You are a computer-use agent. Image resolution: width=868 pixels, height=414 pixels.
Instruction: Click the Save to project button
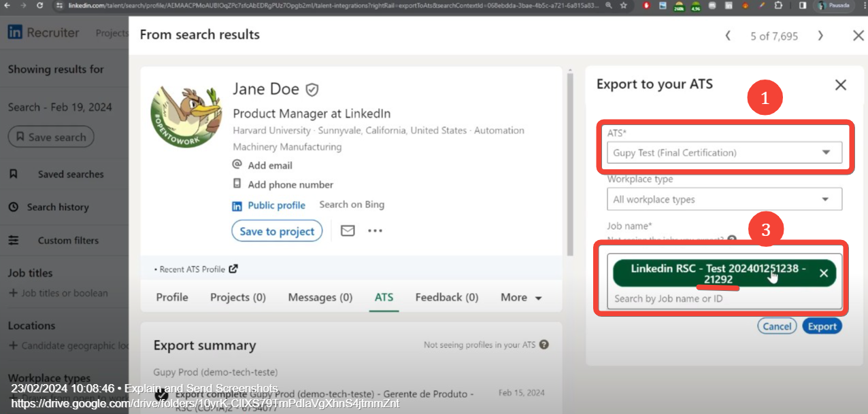point(277,231)
